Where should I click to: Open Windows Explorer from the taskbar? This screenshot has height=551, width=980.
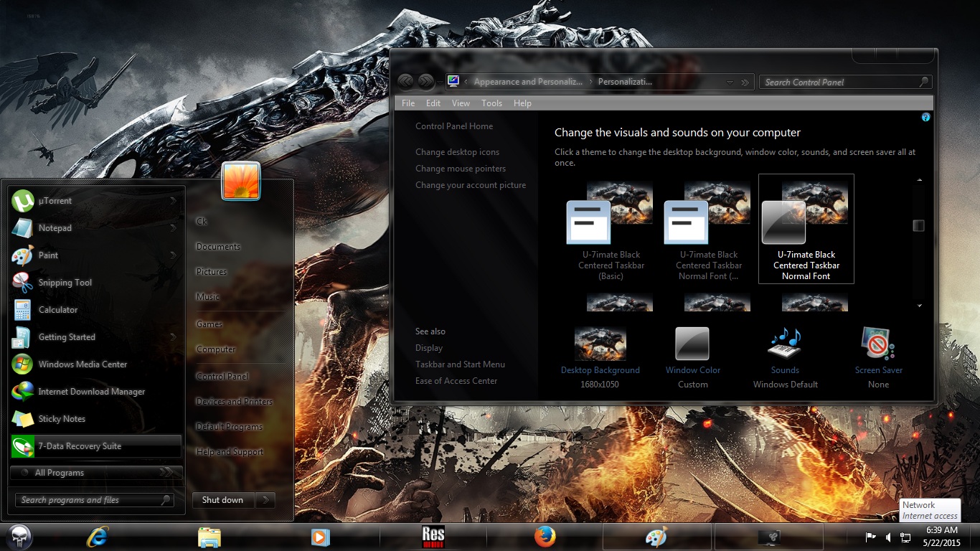pos(209,537)
